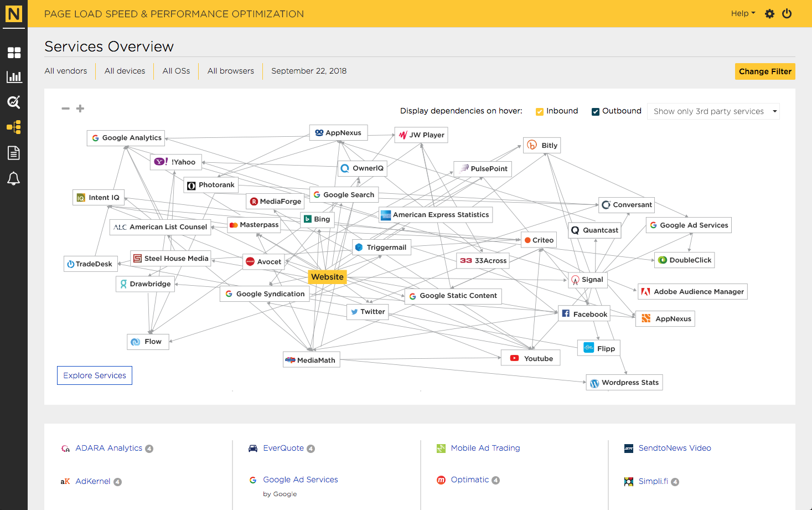
Task: Open the Simpli.fi link
Action: [x=653, y=481]
